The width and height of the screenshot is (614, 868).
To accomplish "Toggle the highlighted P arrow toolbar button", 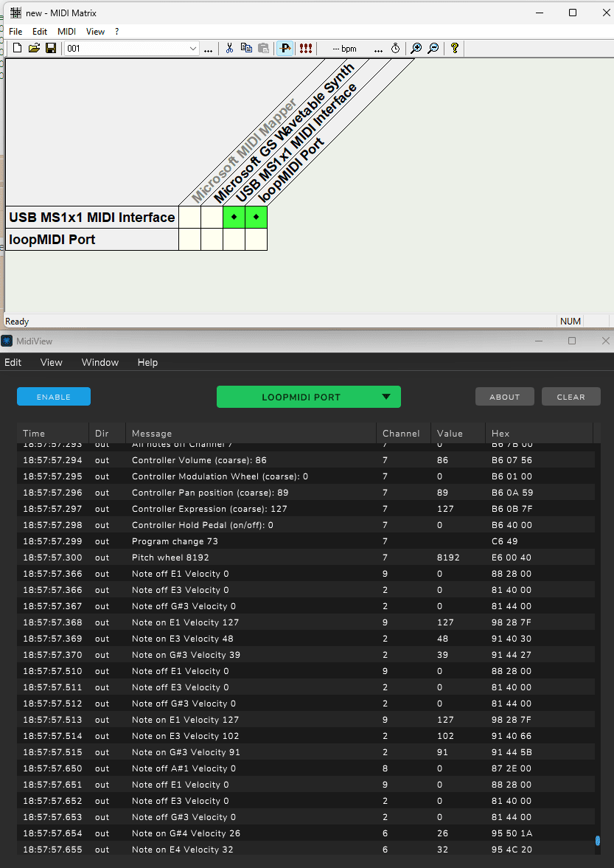I will click(285, 48).
